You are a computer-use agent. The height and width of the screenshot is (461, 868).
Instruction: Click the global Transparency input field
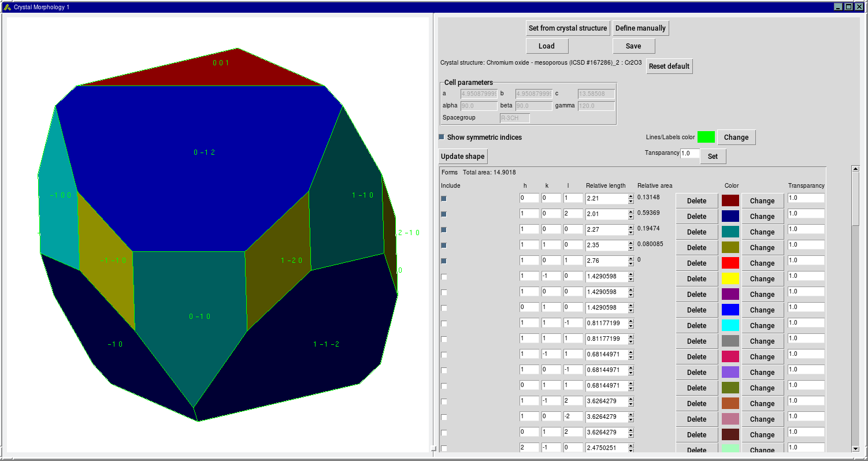(x=689, y=154)
